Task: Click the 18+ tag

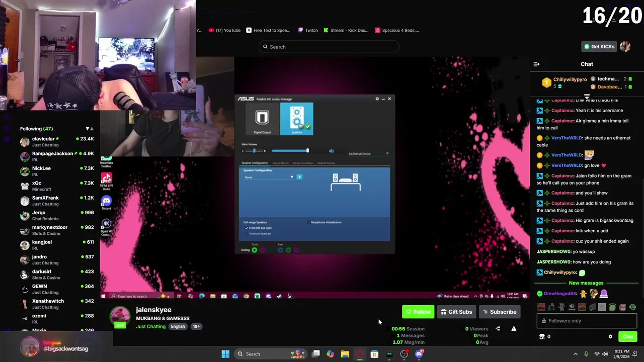Action: coord(196,326)
